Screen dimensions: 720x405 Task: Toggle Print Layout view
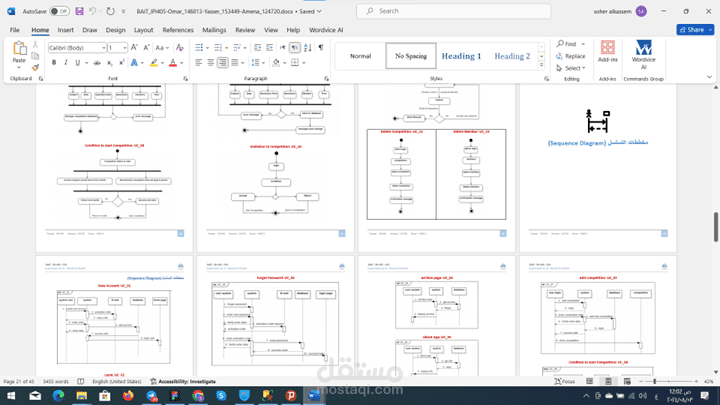608,381
